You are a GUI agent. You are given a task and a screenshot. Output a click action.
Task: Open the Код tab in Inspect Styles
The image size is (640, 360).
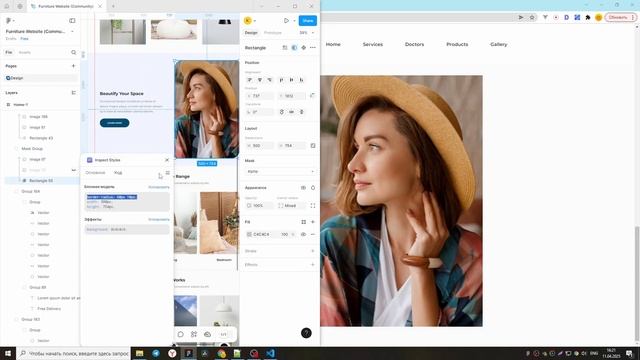118,173
